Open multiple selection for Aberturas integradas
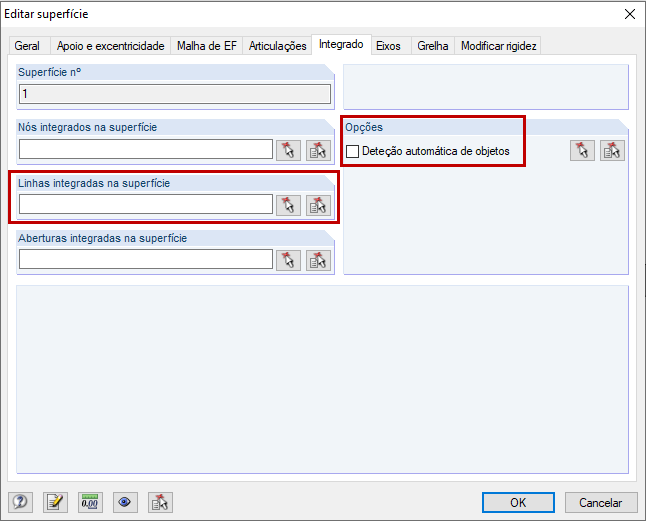The height and width of the screenshot is (521, 646). click(x=318, y=260)
